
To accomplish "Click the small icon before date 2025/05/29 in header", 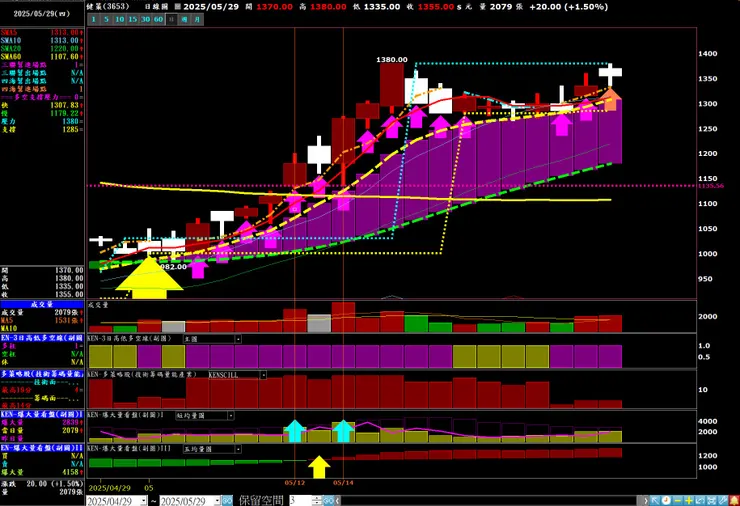I will [x=177, y=7].
